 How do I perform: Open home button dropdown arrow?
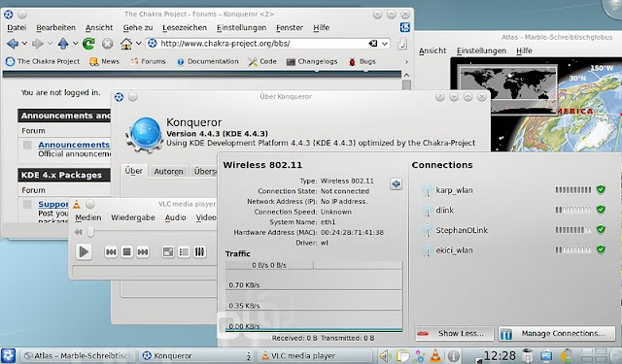pos(138,44)
